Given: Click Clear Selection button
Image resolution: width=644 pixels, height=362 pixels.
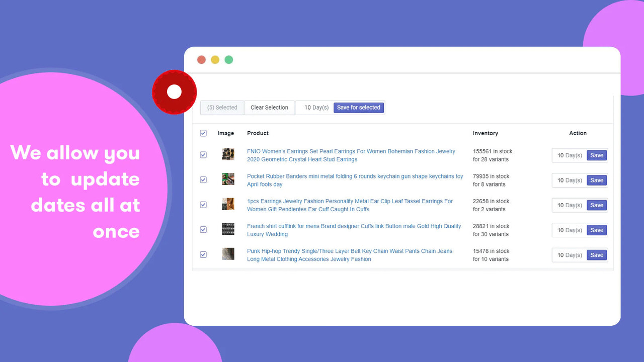Looking at the screenshot, I should click(269, 108).
